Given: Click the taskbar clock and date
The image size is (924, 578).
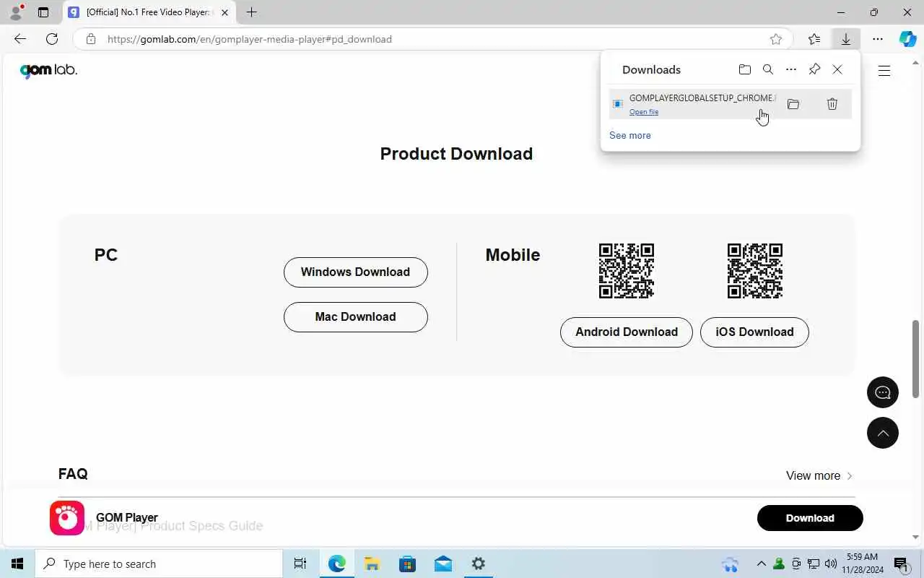Looking at the screenshot, I should (x=861, y=564).
